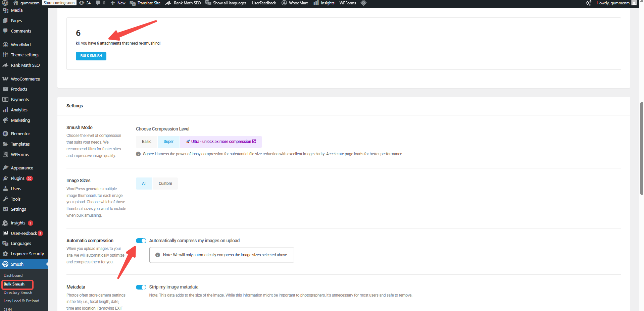Open the New item dropdown in admin bar
644x311 pixels.
coord(117,3)
